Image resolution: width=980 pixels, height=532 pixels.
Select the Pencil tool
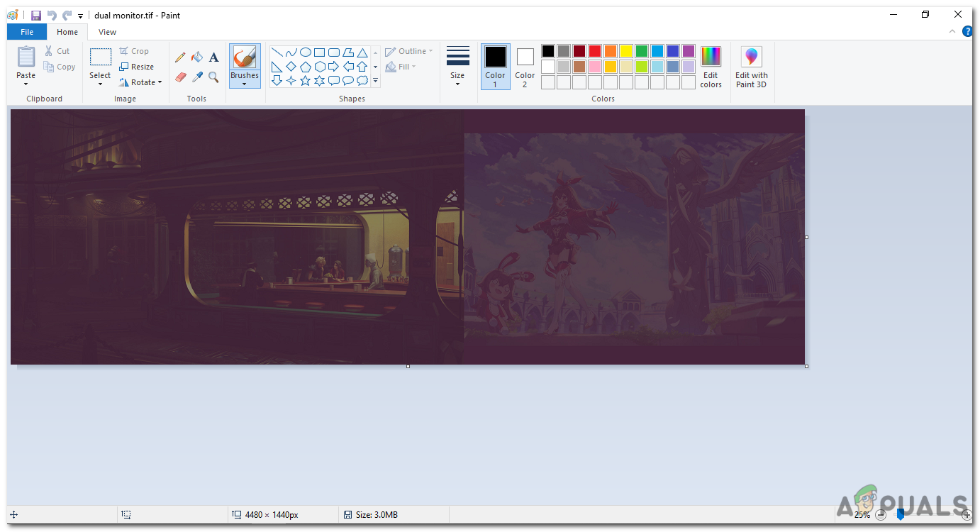(179, 56)
